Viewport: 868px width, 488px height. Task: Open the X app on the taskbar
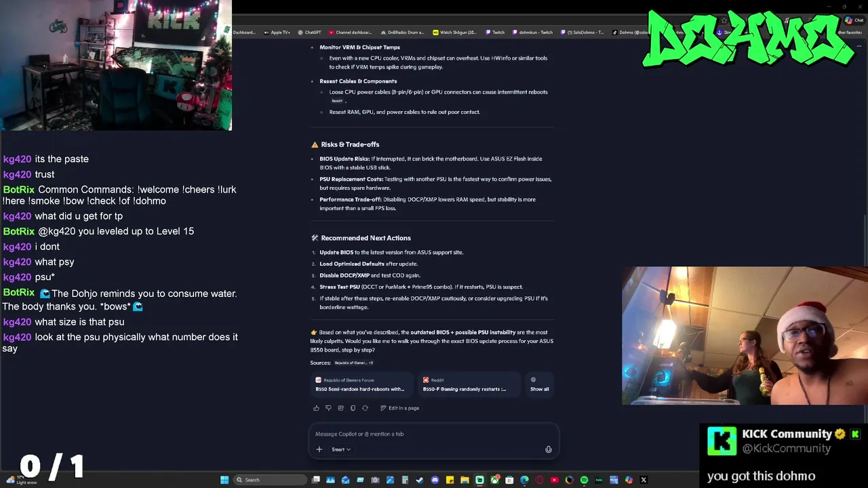coord(644,480)
